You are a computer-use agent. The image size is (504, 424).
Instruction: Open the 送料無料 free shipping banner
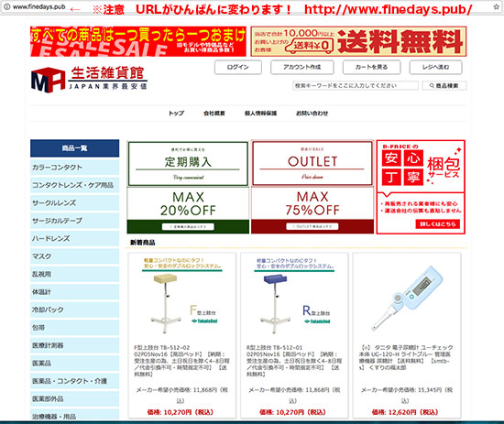358,41
